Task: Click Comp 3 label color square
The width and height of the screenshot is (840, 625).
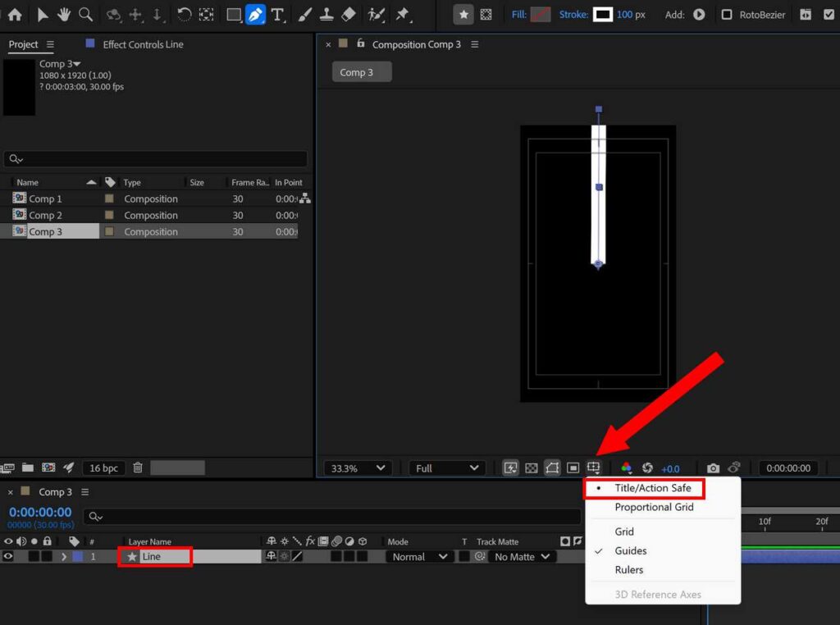Action: tap(109, 232)
